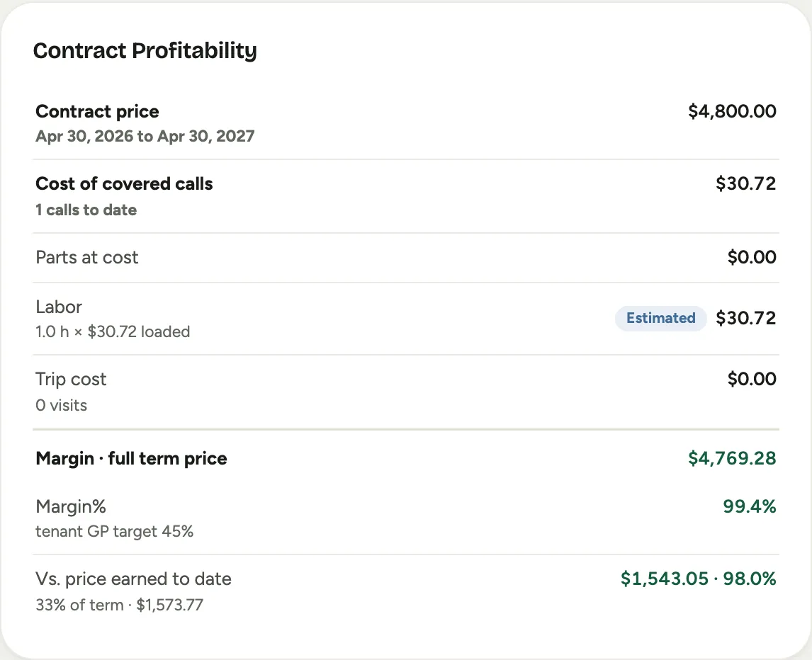Select the Trip cost row label
Screen dimensions: 812x660
[x=71, y=380]
